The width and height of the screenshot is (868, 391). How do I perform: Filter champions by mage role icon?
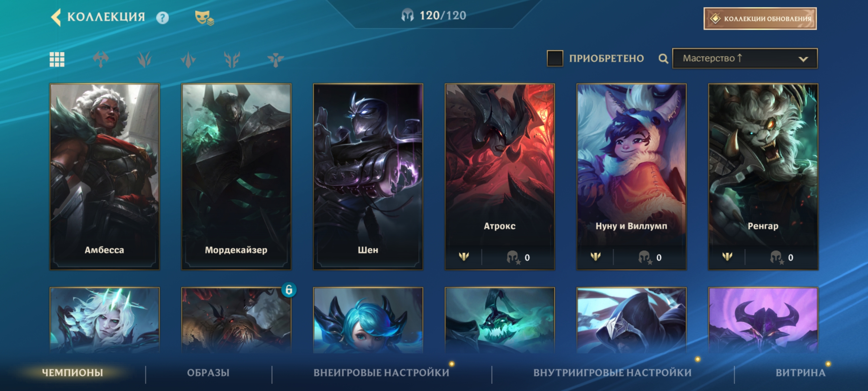point(144,59)
